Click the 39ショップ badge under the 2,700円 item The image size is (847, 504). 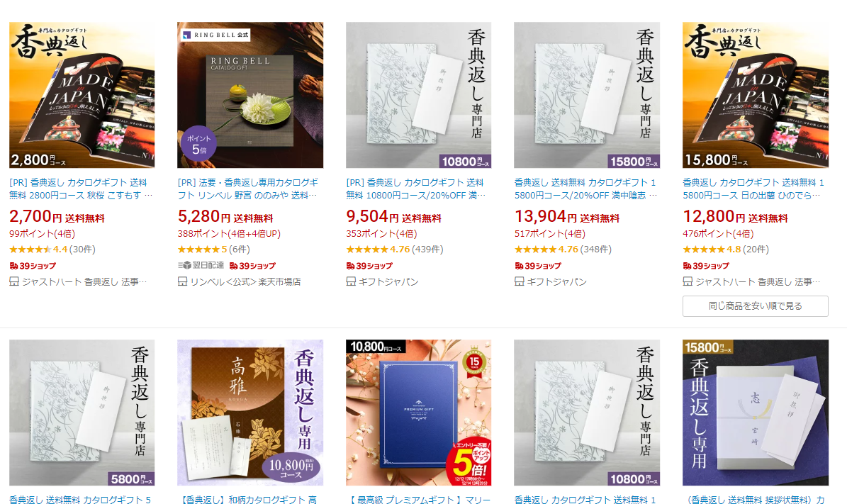coord(33,266)
